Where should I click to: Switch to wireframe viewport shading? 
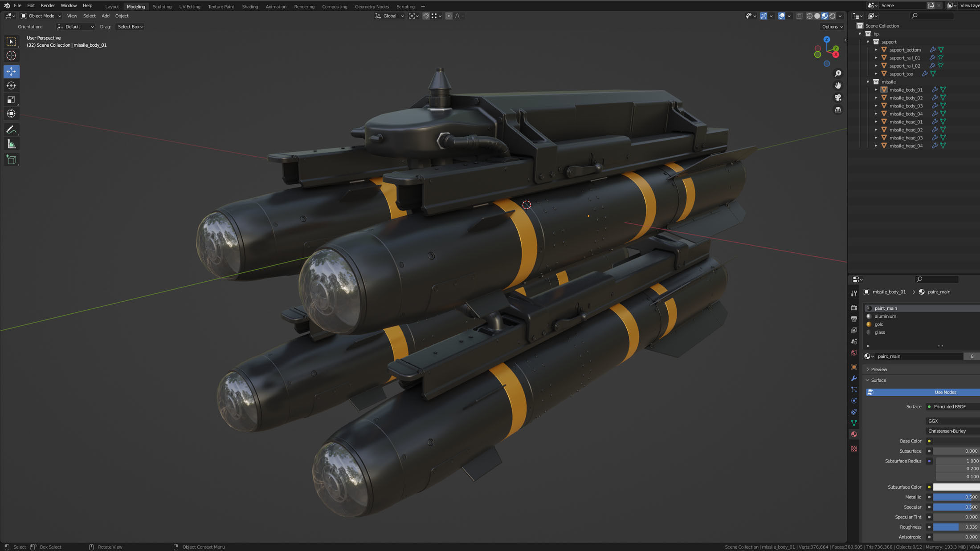point(809,16)
